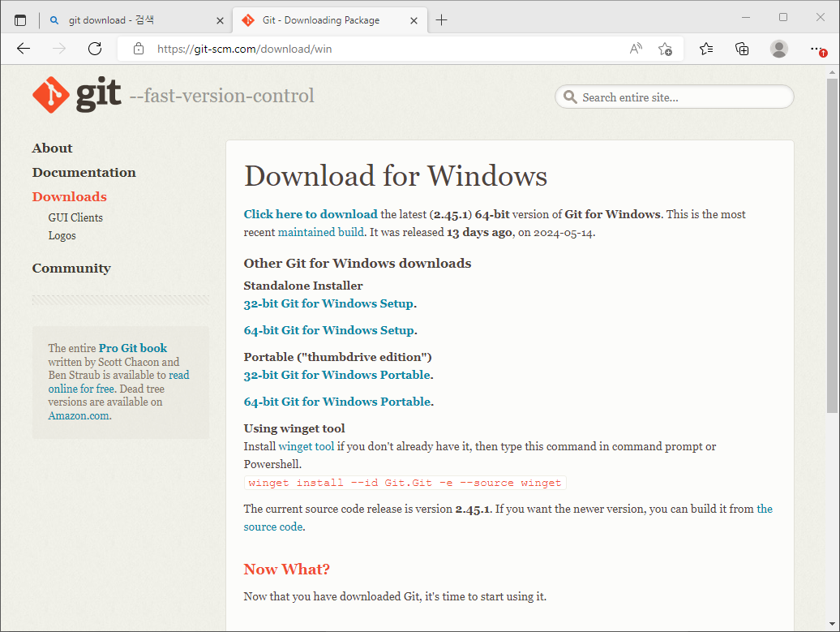Open the 'winget tool' link

[x=306, y=446]
